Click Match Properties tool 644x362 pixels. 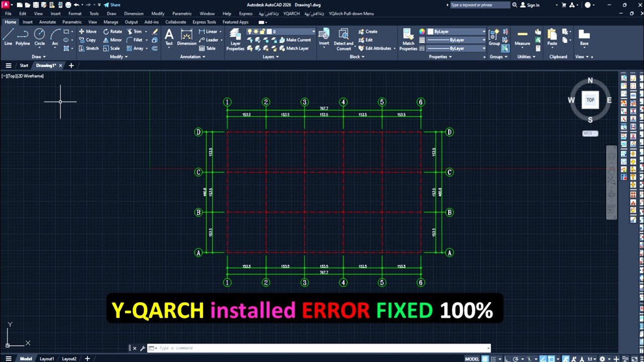[x=408, y=40]
